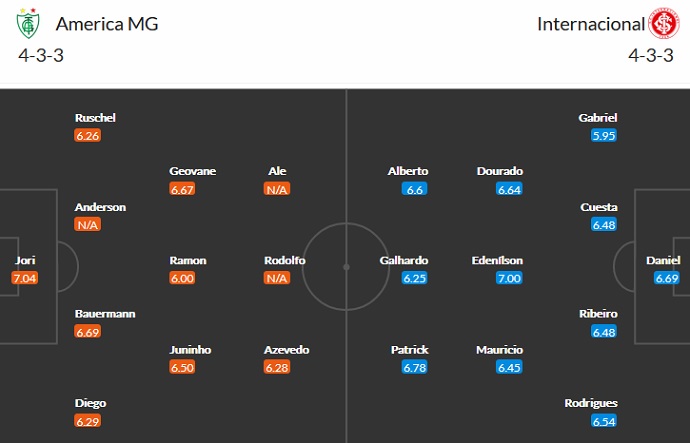This screenshot has width=690, height=443.
Task: Select goalkeeper Jori's 7.04 rating badge
Action: pyautogui.click(x=25, y=278)
